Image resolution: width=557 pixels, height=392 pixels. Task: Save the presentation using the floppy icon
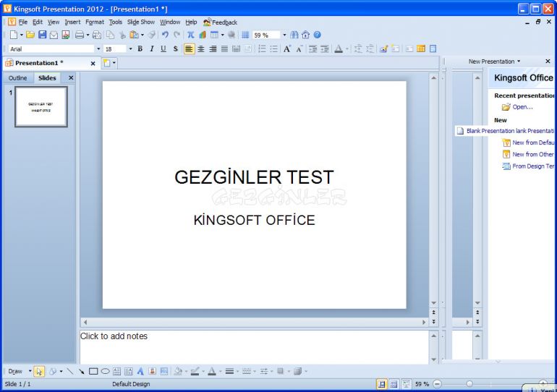(42, 35)
